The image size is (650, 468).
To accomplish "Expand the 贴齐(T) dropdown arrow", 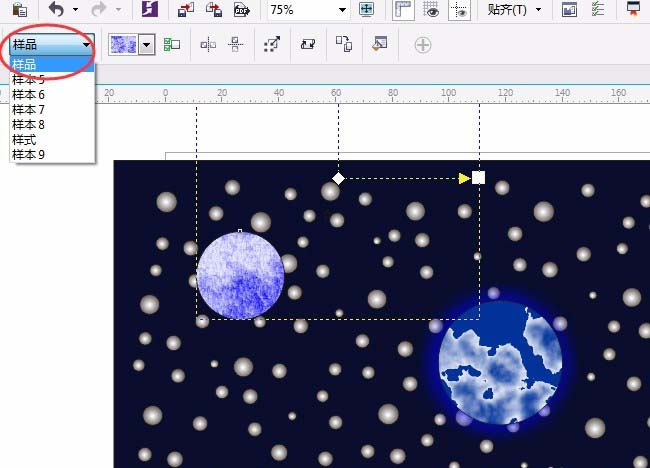I will (x=538, y=10).
